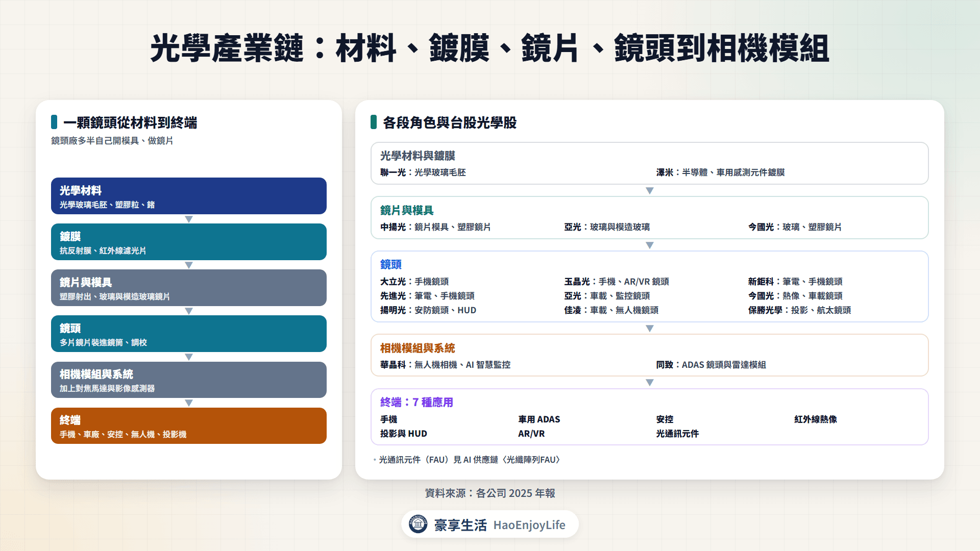Screen dimensions: 980x551
Task: Click 中揚光：鏡片模具、塑膠鏡片 entry
Action: point(435,227)
